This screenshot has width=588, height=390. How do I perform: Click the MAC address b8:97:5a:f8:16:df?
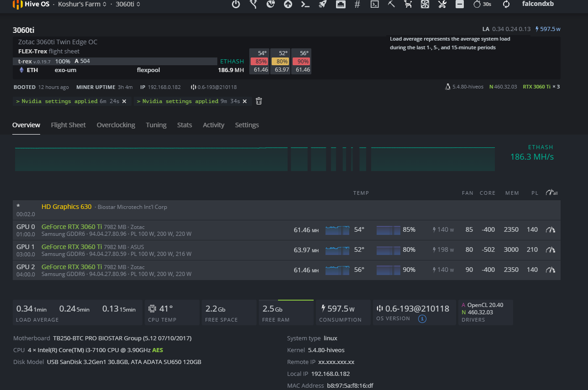tap(350, 385)
